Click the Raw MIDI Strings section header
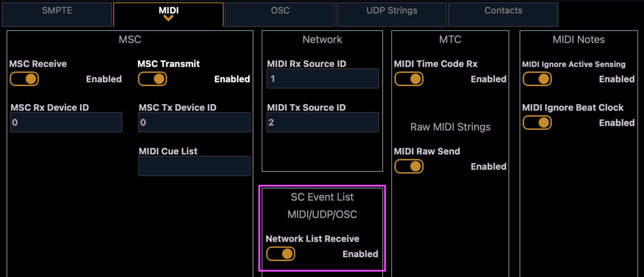644x277 pixels. pyautogui.click(x=450, y=127)
